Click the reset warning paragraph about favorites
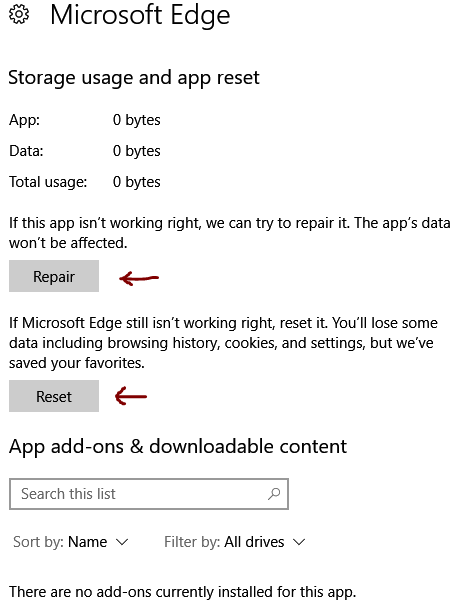The image size is (462, 613). point(223,343)
